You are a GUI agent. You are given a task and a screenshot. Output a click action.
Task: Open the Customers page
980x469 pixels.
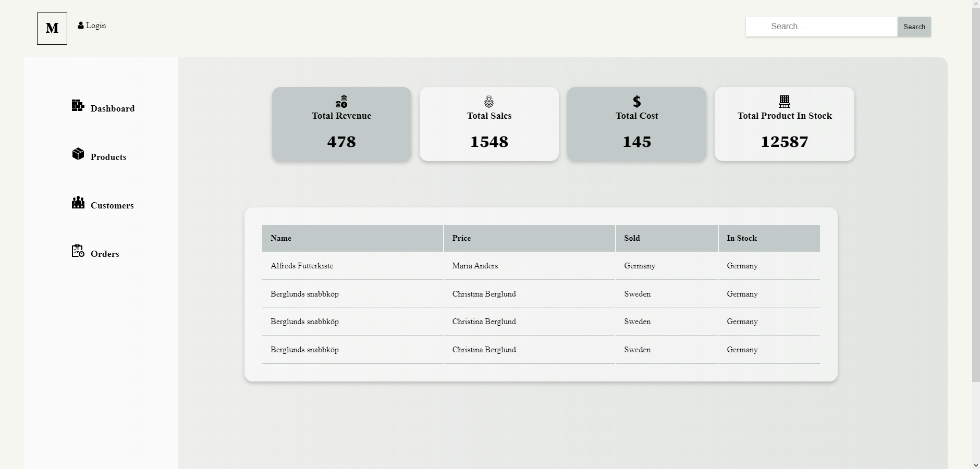coord(112,205)
